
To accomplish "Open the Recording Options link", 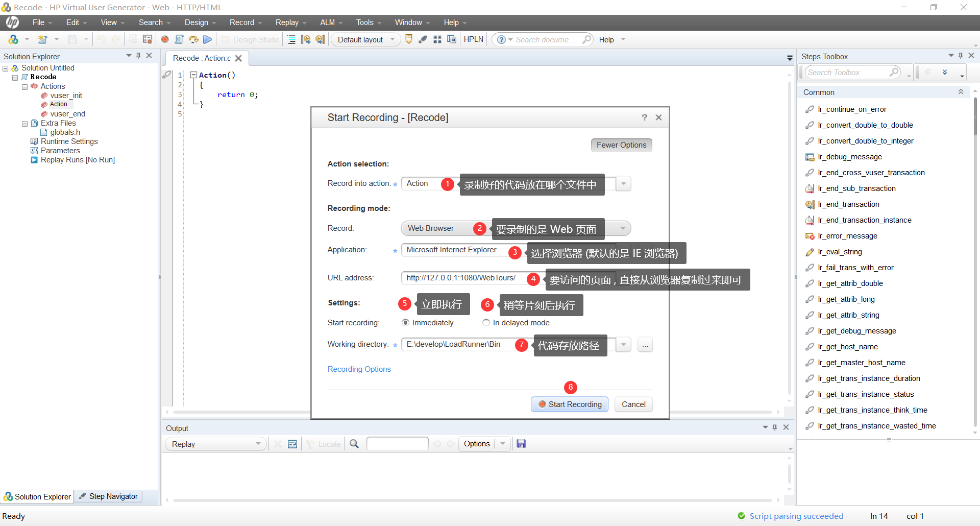I will [x=359, y=369].
